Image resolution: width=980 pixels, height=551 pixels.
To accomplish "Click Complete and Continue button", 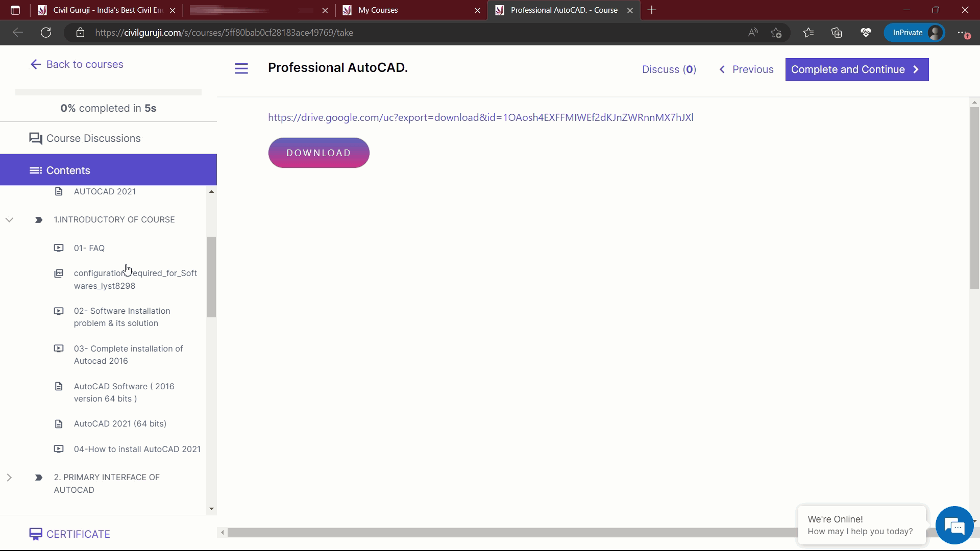I will click(x=856, y=69).
